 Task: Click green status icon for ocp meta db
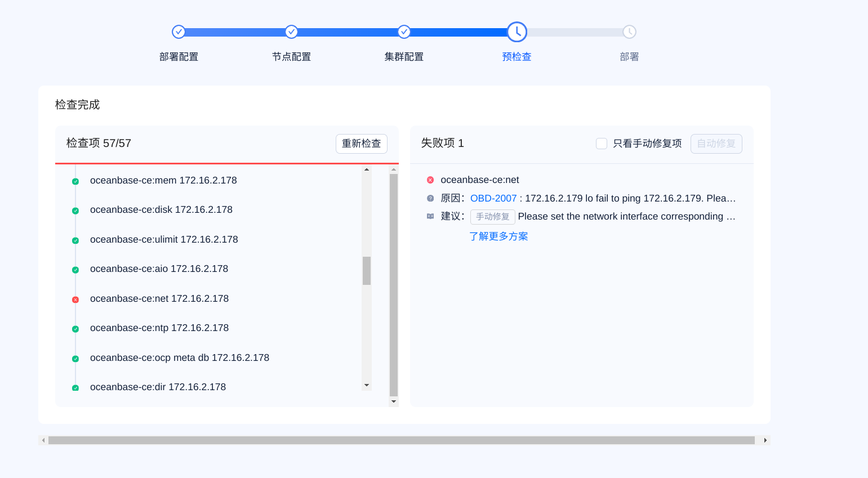tap(75, 359)
